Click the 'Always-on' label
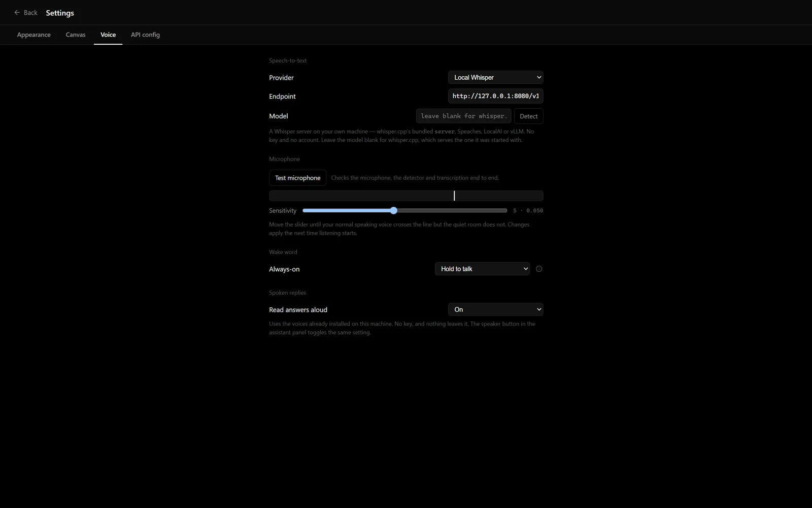The image size is (812, 508). tap(284, 269)
